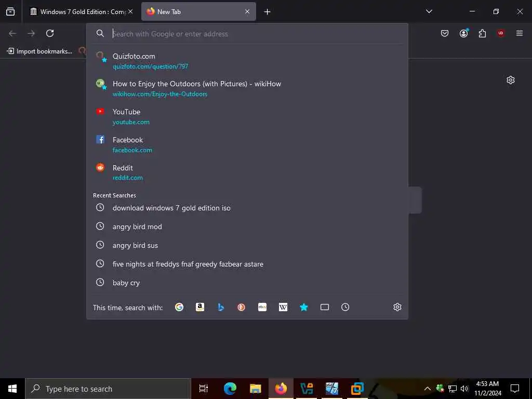Search only history with clock icon
The image size is (532, 399).
[345, 307]
